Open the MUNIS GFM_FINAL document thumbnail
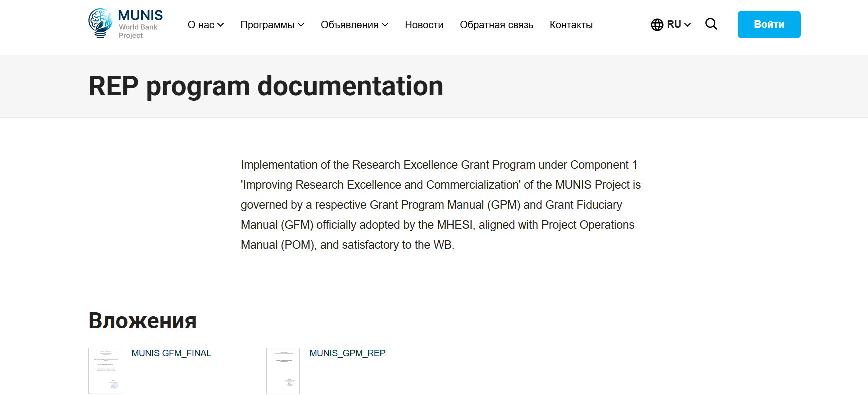This screenshot has height=395, width=868. click(x=105, y=371)
